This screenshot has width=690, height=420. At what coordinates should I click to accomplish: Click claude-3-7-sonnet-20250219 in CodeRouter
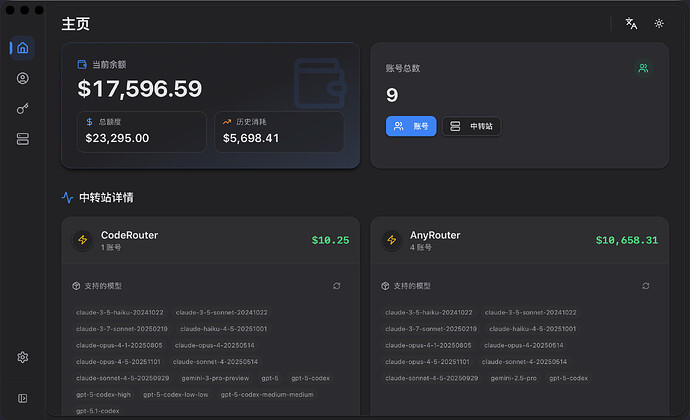[x=122, y=329]
